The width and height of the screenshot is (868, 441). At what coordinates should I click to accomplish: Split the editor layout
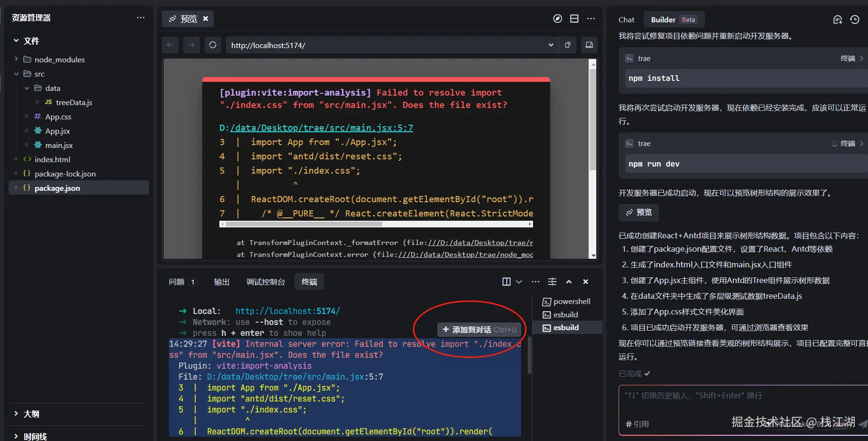click(x=574, y=19)
